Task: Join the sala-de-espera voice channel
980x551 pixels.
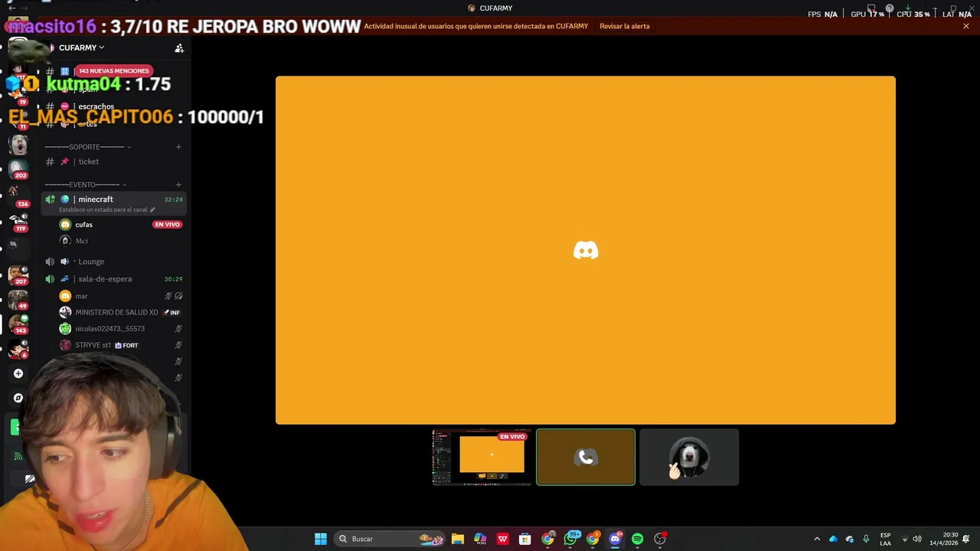Action: tap(105, 279)
